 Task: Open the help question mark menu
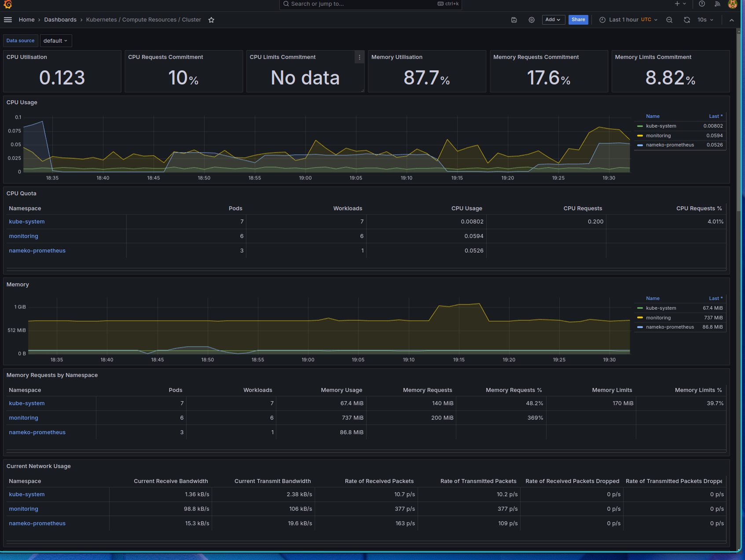tap(702, 4)
